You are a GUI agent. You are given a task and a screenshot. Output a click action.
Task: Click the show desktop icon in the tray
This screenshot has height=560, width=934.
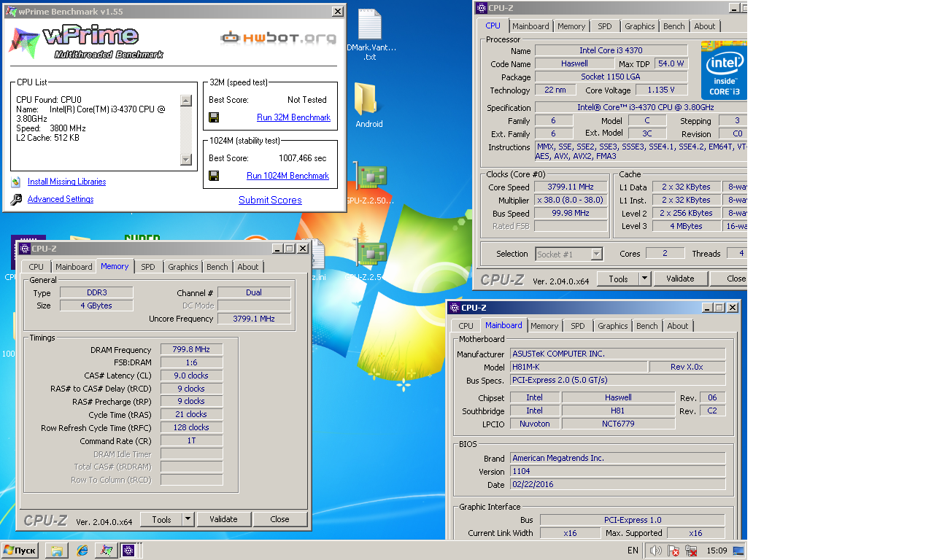[738, 551]
